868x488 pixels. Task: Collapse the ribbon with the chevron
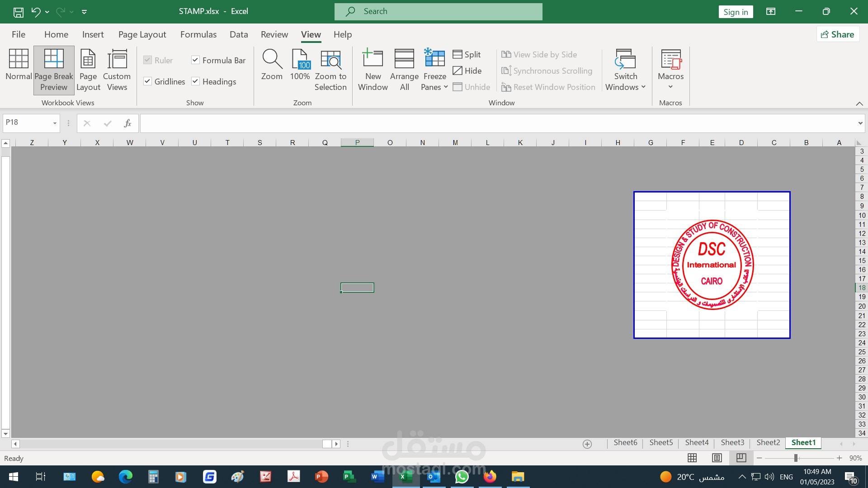tap(859, 103)
